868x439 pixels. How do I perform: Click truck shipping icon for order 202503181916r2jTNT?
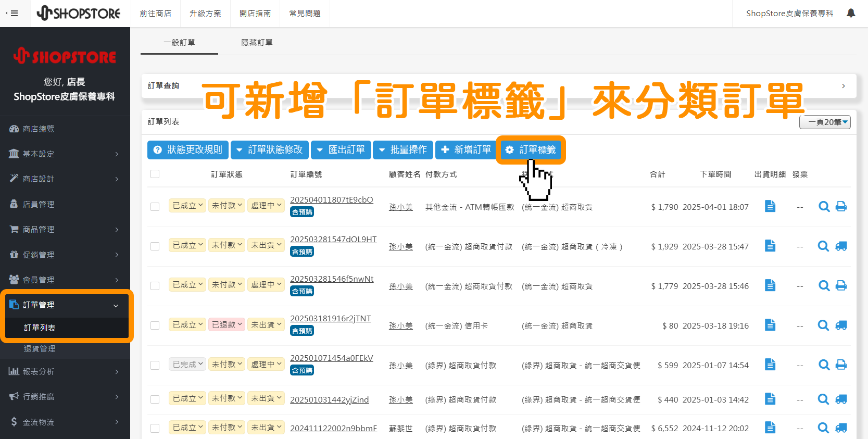(841, 325)
